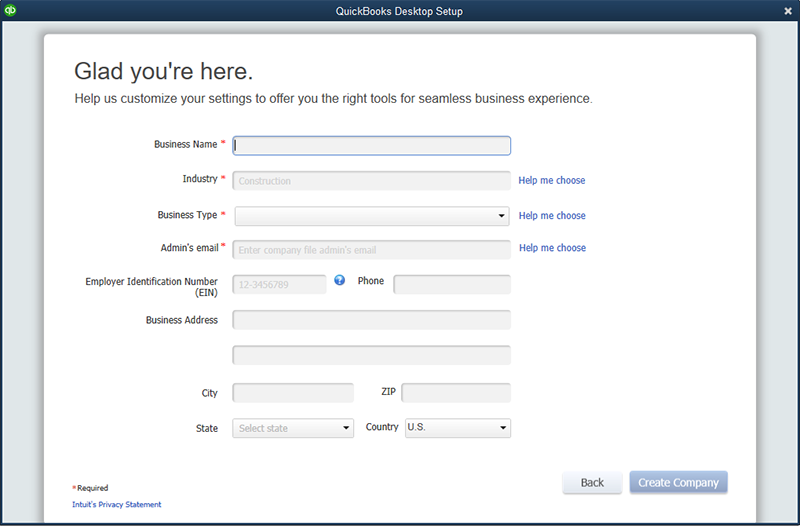
Task: Click the QuickBooks logo in title bar
Action: 10,10
